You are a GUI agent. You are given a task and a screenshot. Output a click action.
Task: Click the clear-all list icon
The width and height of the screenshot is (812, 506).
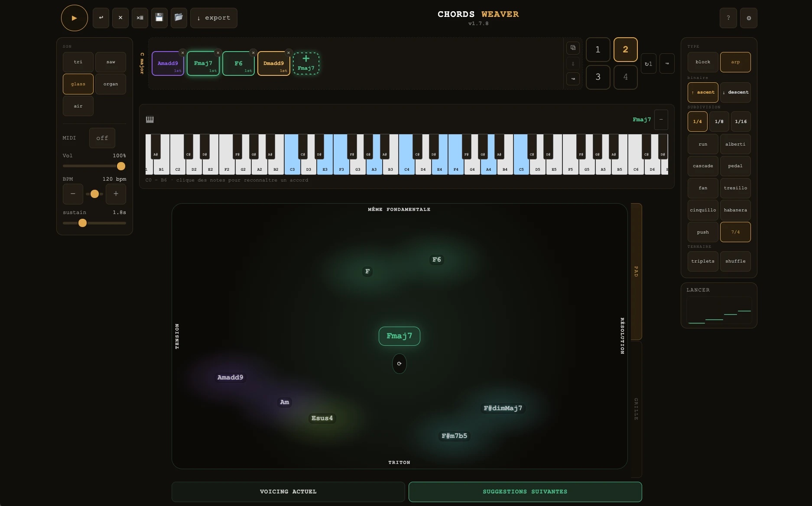[x=140, y=18]
